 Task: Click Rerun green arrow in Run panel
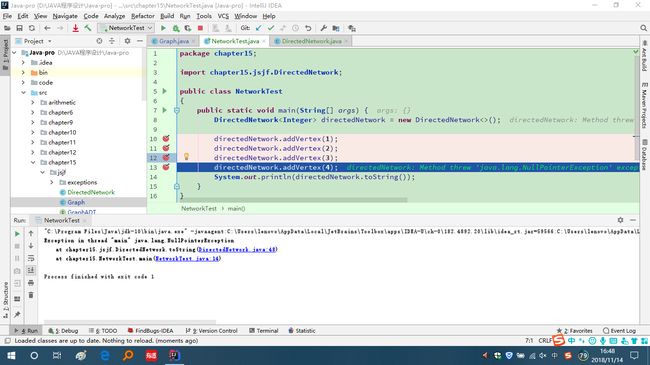pyautogui.click(x=17, y=234)
